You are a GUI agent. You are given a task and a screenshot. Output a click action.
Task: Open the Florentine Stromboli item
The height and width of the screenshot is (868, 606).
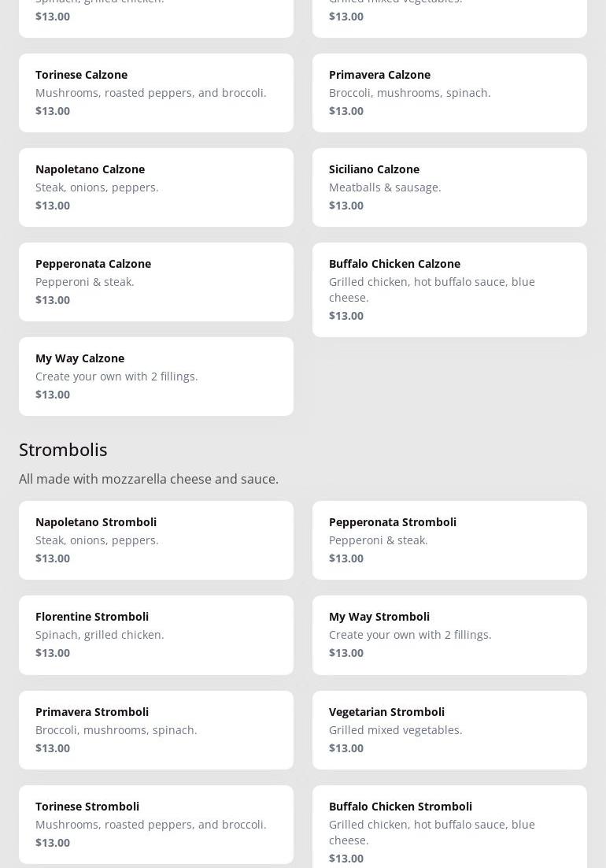tap(156, 634)
